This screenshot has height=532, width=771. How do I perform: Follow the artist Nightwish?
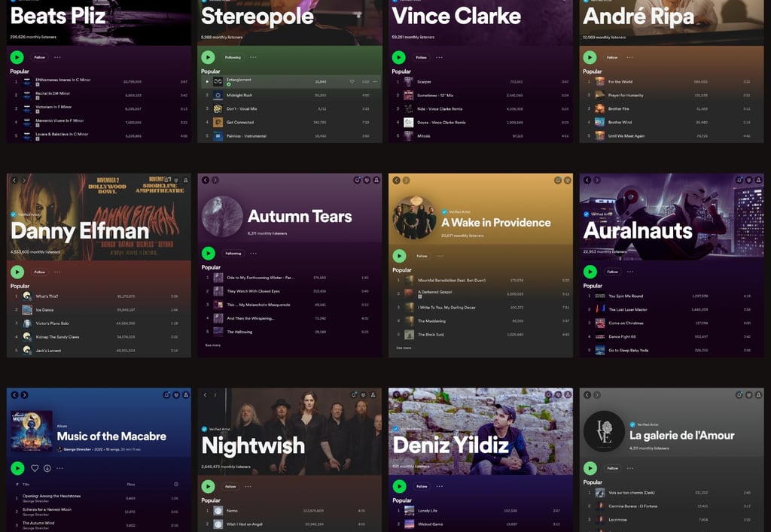(230, 486)
